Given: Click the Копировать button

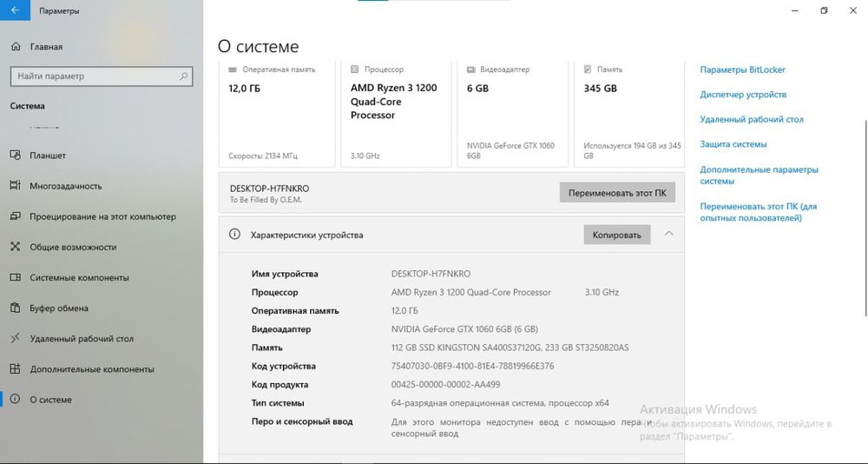Looking at the screenshot, I should point(616,235).
